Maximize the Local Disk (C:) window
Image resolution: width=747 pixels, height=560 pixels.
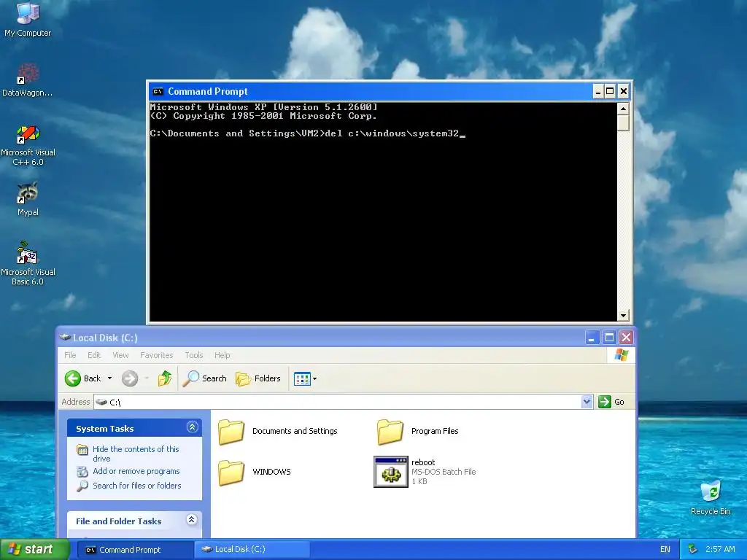pos(609,338)
